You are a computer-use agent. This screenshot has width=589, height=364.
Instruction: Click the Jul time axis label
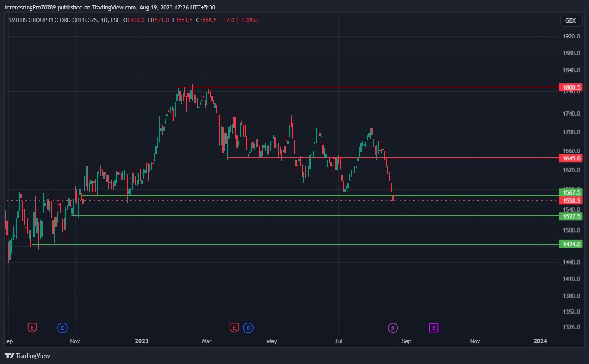point(339,341)
